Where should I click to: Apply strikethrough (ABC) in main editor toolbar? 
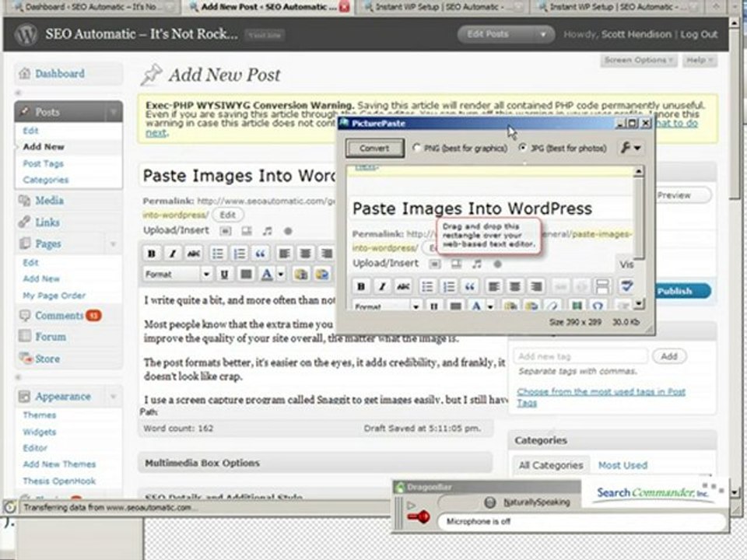194,254
